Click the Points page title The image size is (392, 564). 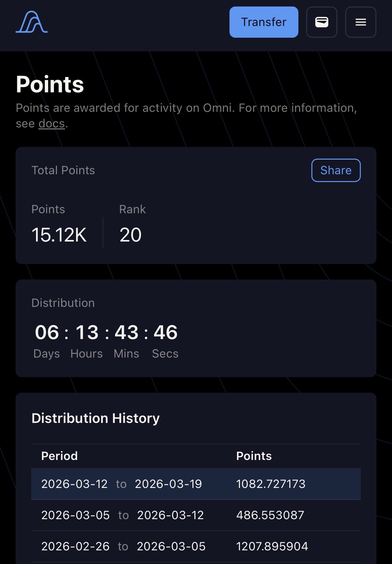[50, 85]
